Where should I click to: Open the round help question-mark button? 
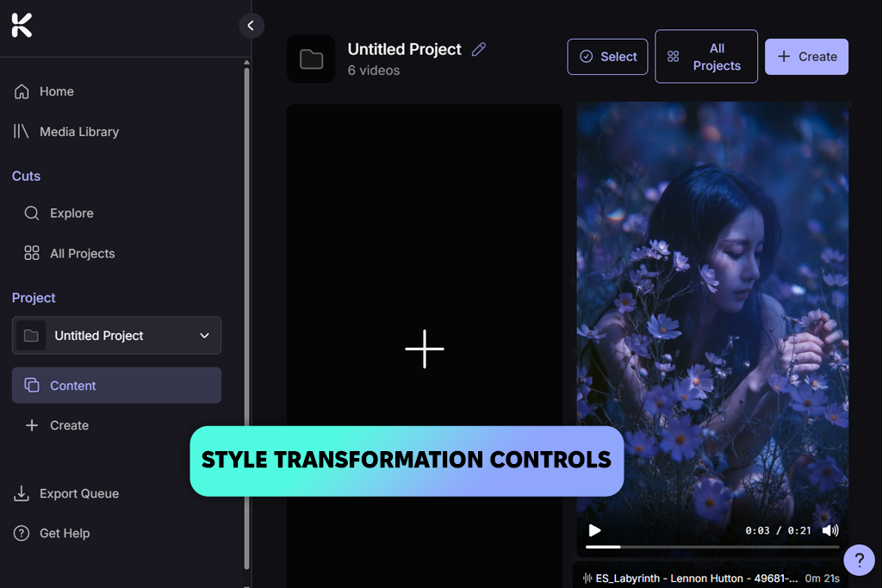pos(859,560)
